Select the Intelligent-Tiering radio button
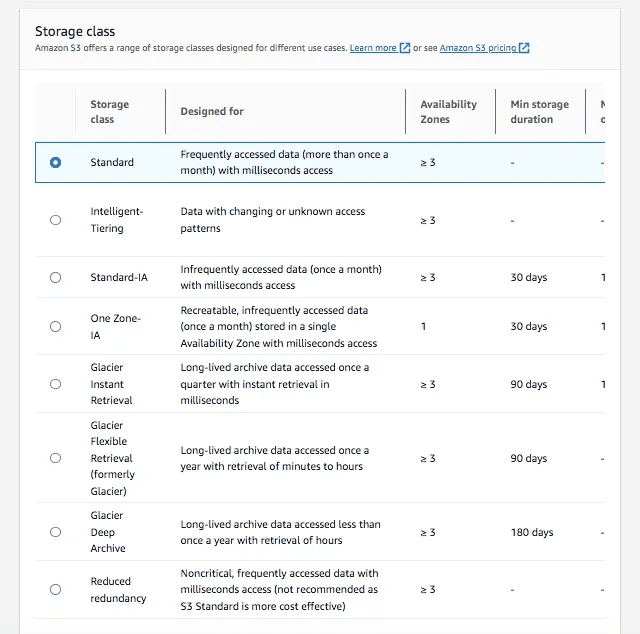 click(56, 220)
